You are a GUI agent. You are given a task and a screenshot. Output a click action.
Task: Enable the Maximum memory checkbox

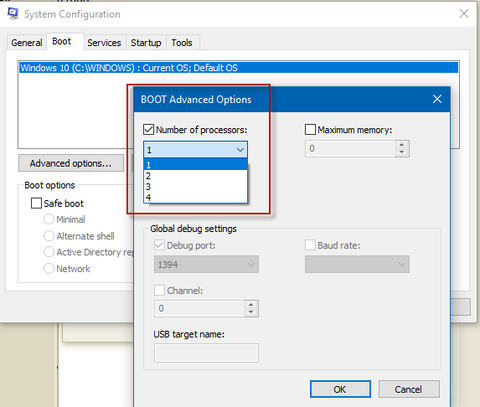pyautogui.click(x=310, y=129)
